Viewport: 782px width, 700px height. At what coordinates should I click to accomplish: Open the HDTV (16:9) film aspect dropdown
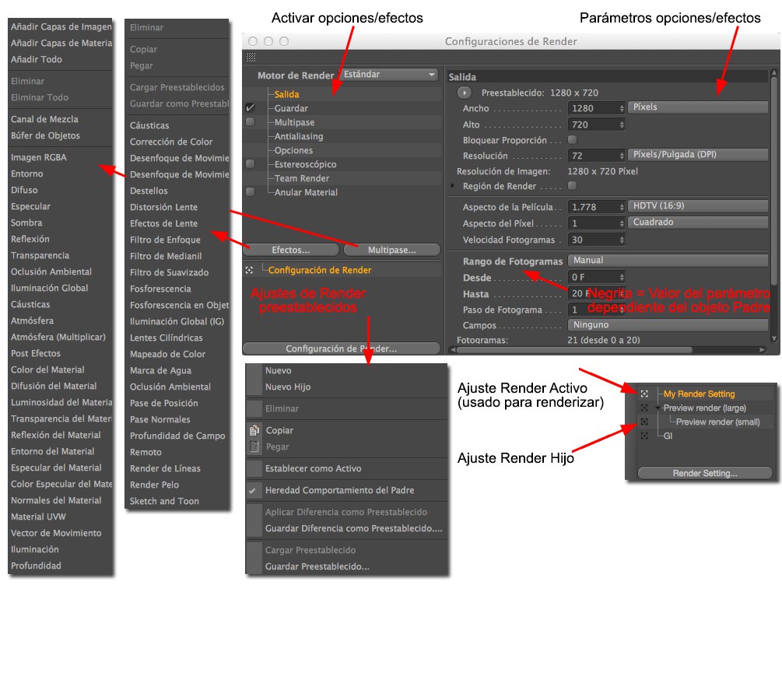pyautogui.click(x=697, y=207)
